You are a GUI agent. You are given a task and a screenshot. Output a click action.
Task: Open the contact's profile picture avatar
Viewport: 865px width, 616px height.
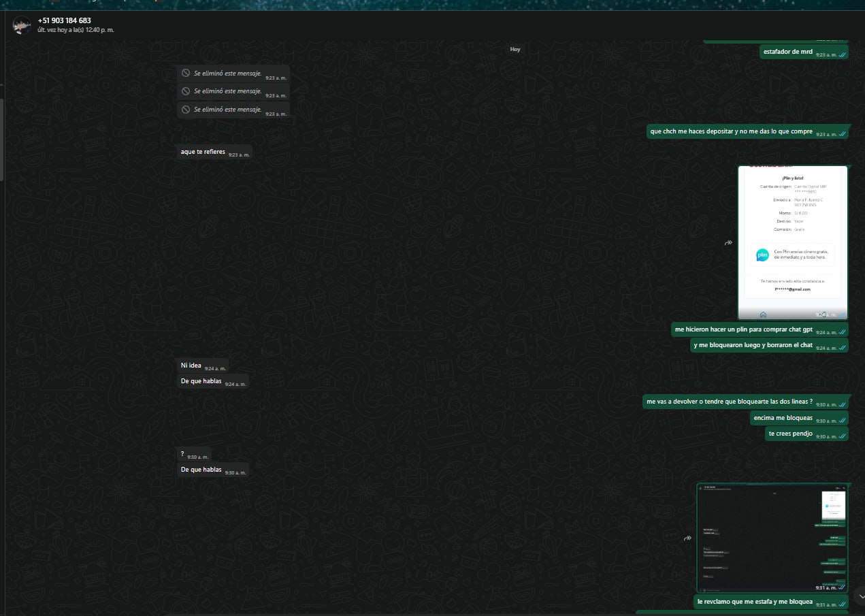click(x=22, y=26)
